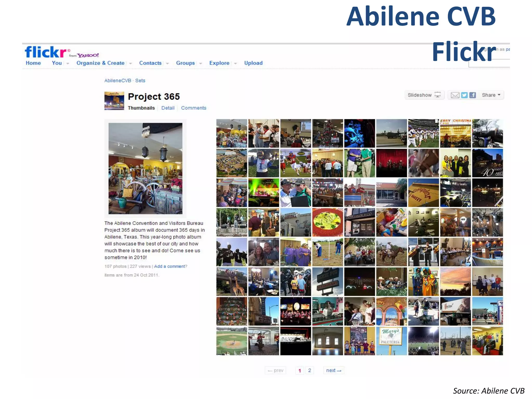The height and width of the screenshot is (399, 532).
Task: Open Organize & Create
Action: [100, 63]
